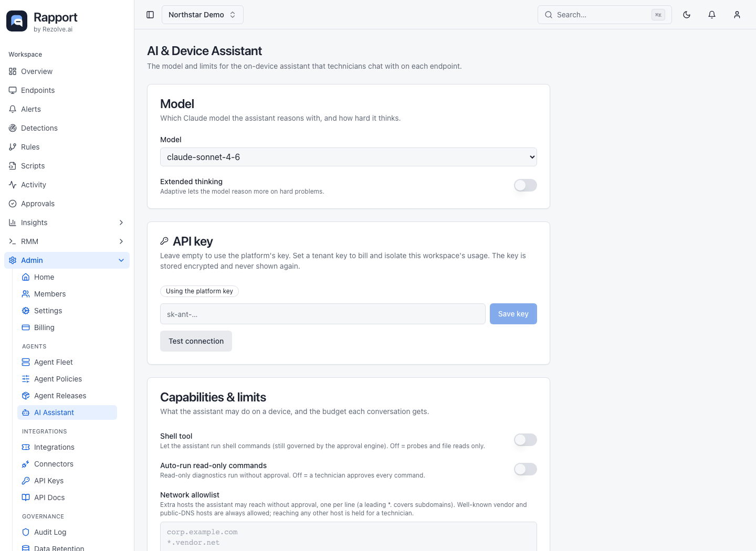The width and height of the screenshot is (756, 551).
Task: Click the Scripts file icon
Action: (x=13, y=166)
